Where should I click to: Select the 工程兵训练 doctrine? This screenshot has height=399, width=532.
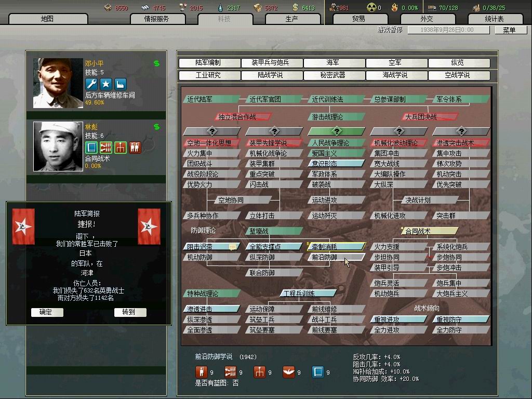tap(309, 294)
